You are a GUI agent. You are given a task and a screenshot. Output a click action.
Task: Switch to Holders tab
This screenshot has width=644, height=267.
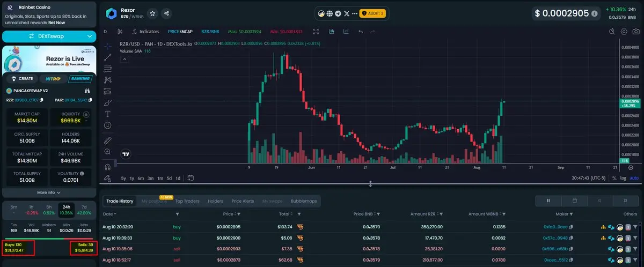[215, 201]
